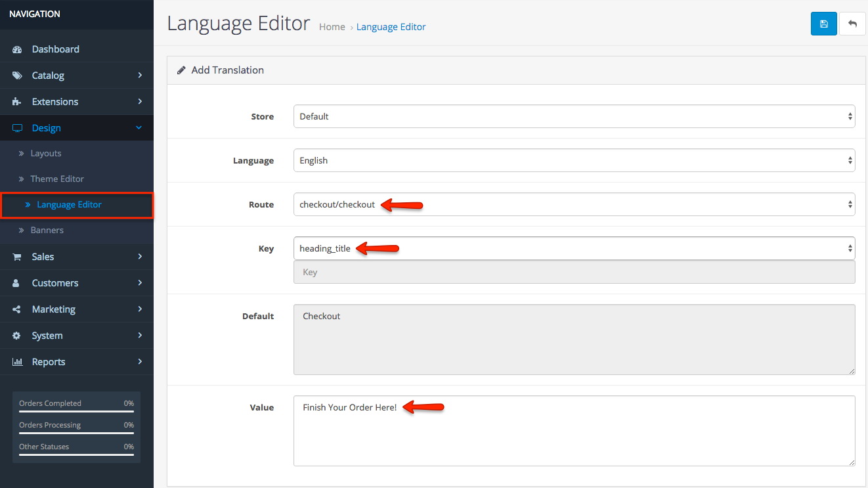Open the Dashboard menu item
The height and width of the screenshot is (488, 868).
[x=77, y=49]
